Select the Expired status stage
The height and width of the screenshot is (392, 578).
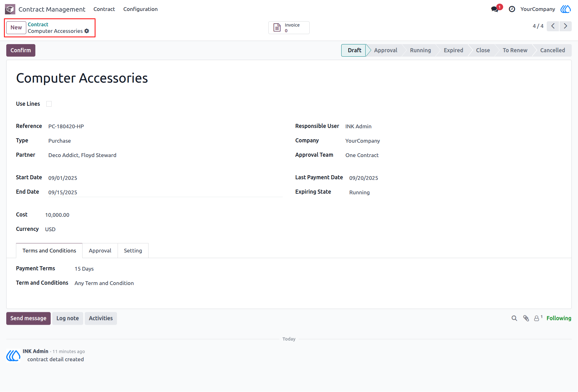(454, 50)
